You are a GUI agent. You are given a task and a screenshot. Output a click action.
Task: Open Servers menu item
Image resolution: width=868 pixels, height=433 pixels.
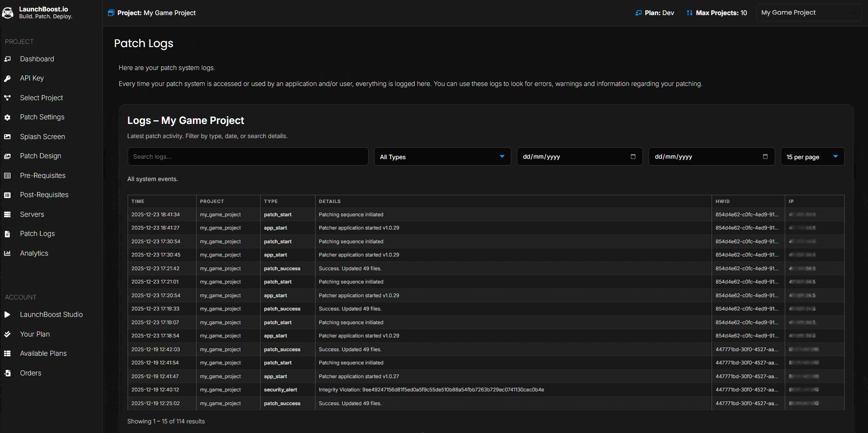click(x=32, y=214)
